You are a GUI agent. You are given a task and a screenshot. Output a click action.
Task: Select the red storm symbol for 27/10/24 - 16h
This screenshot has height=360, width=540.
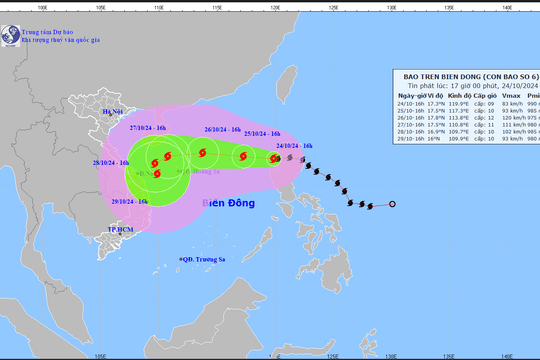(x=167, y=156)
